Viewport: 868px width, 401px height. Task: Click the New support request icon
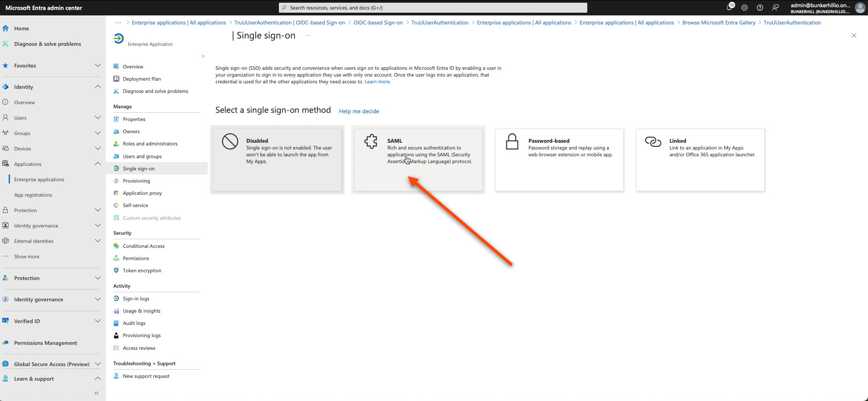pyautogui.click(x=116, y=376)
